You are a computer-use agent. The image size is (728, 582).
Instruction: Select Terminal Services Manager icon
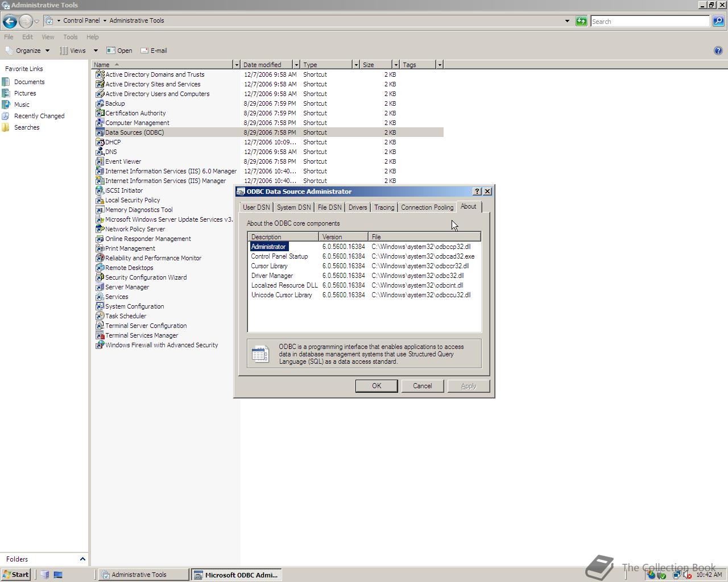point(100,335)
